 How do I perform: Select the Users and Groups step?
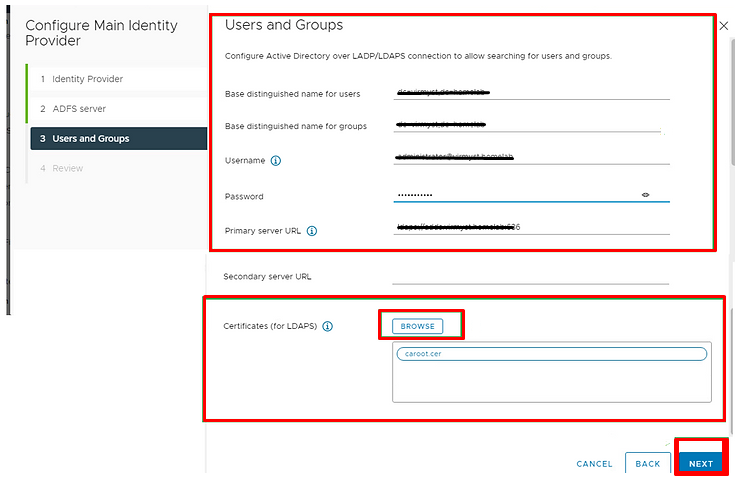tap(90, 138)
